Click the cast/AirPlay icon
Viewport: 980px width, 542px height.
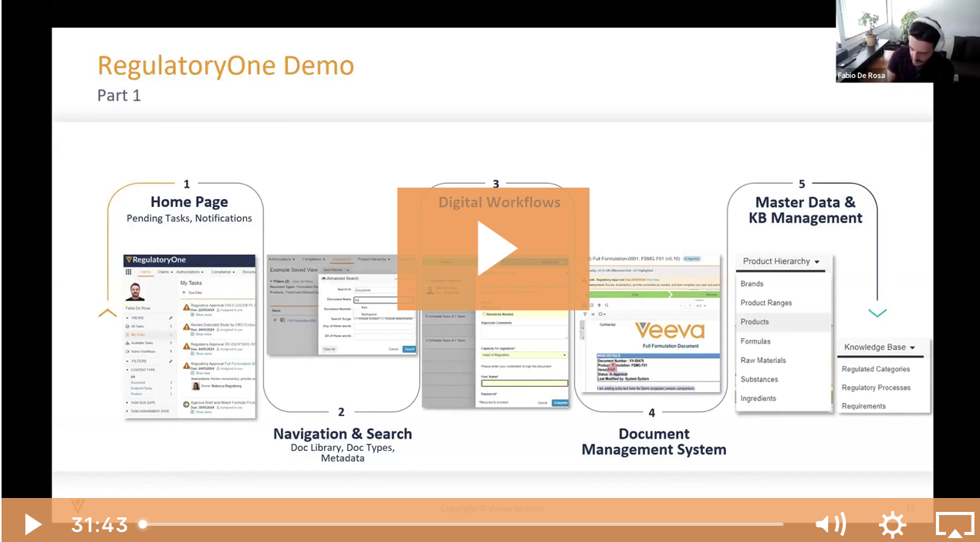[x=955, y=524]
